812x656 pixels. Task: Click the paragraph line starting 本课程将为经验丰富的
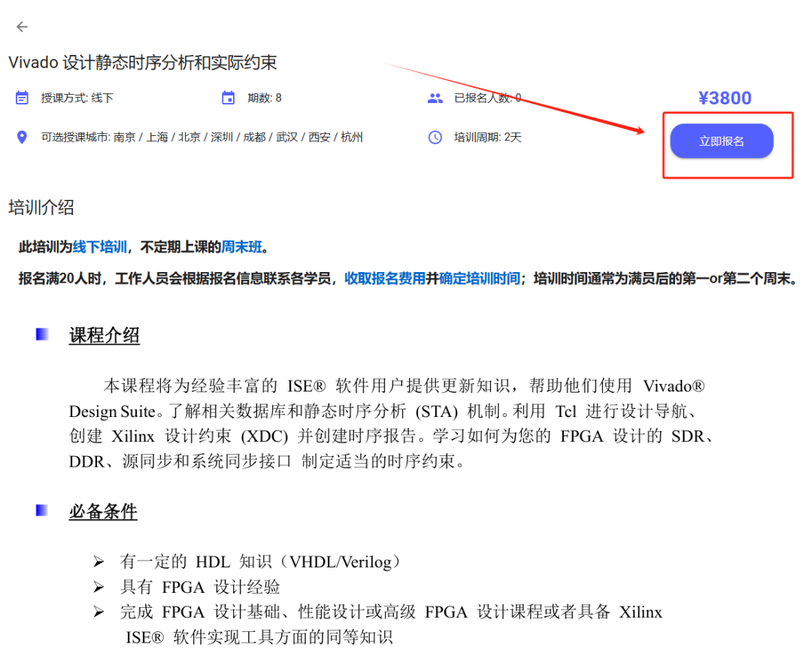(x=404, y=385)
